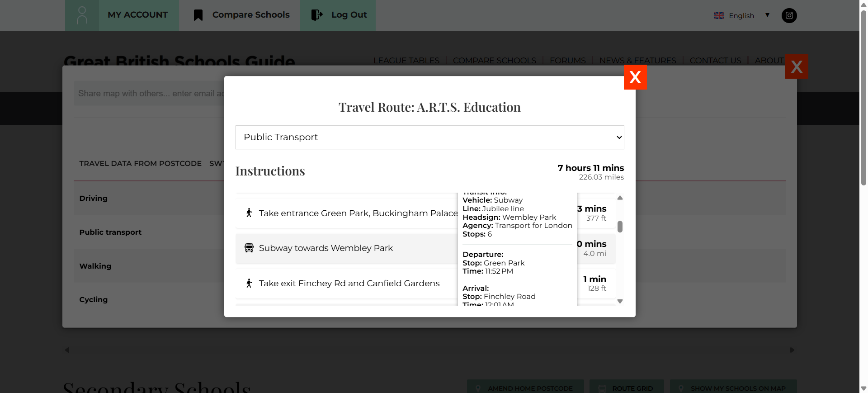This screenshot has width=868, height=393.
Task: Click the instructions list scrollbar thumb
Action: (x=620, y=227)
